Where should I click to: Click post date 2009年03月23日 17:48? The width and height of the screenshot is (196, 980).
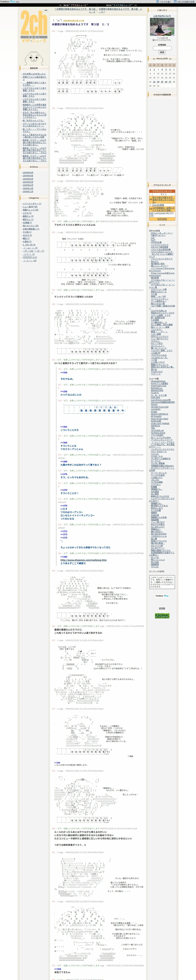(74, 21)
